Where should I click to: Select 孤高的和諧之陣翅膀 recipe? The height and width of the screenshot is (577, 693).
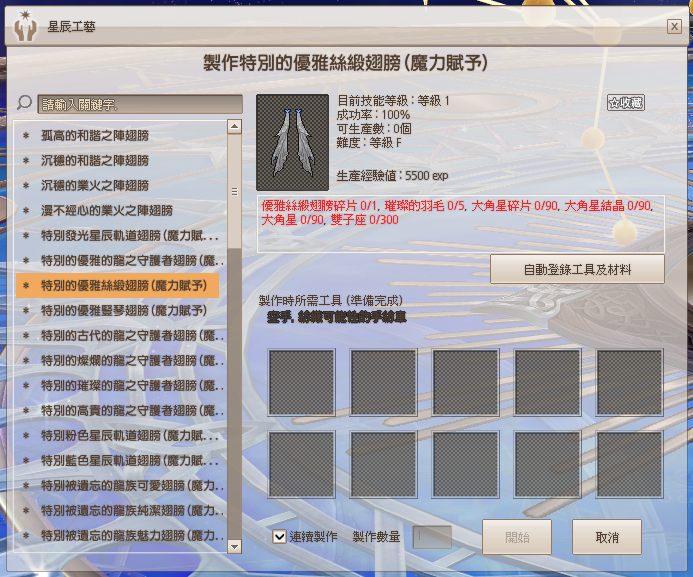[x=95, y=135]
